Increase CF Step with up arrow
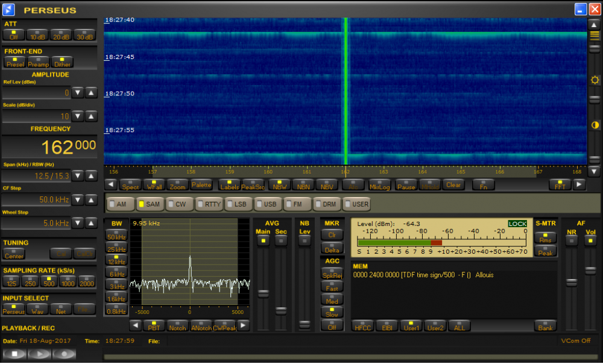This screenshot has height=364, width=603. pyautogui.click(x=91, y=200)
